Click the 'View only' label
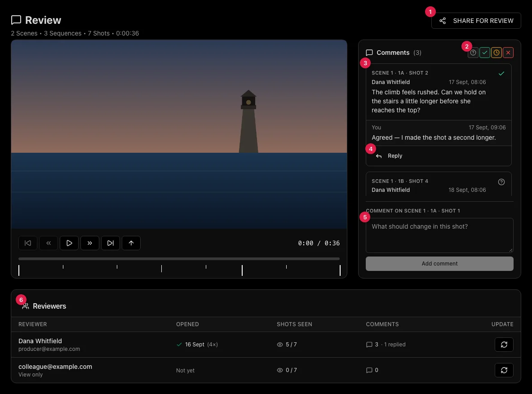This screenshot has height=394, width=532. tap(31, 375)
